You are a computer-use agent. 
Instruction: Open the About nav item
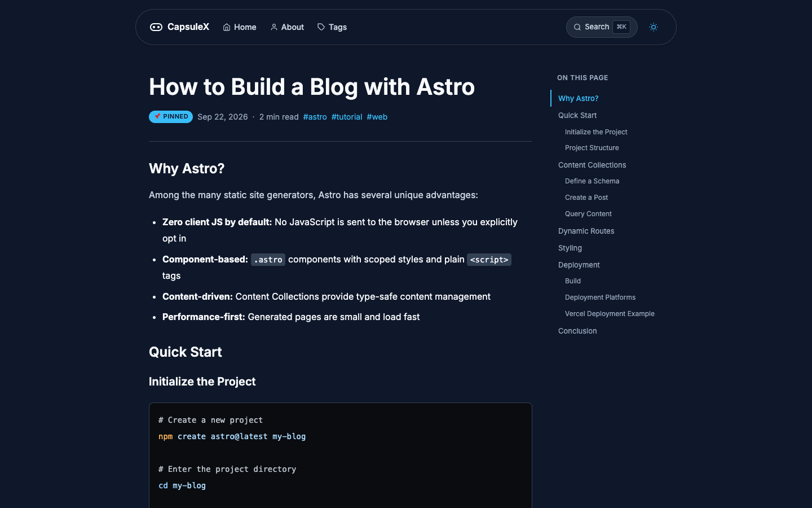[x=287, y=27]
